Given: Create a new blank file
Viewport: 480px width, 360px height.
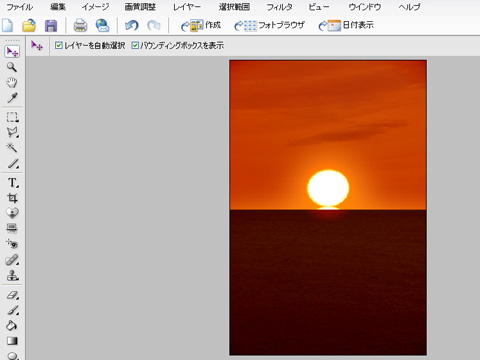Looking at the screenshot, I should [x=8, y=25].
